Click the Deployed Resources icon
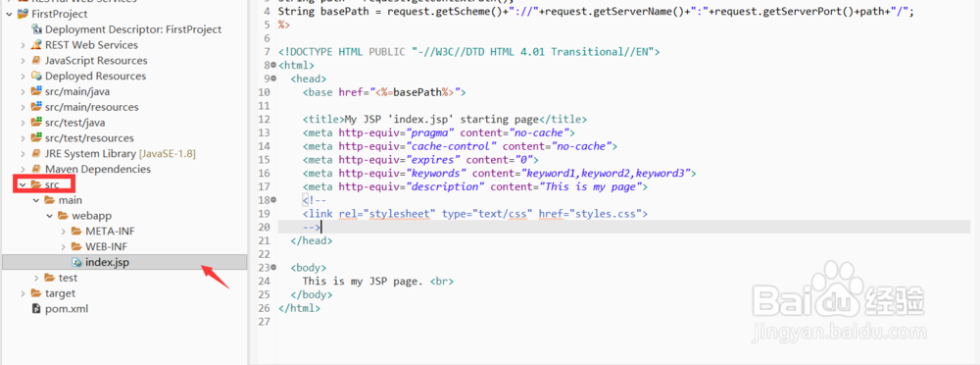Image resolution: width=980 pixels, height=365 pixels. [36, 76]
